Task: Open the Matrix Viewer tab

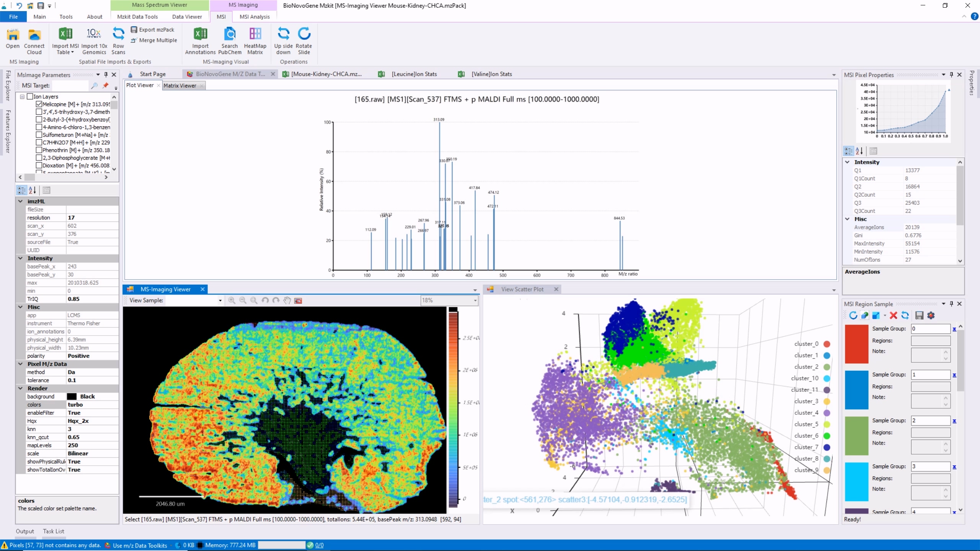Action: pos(180,86)
